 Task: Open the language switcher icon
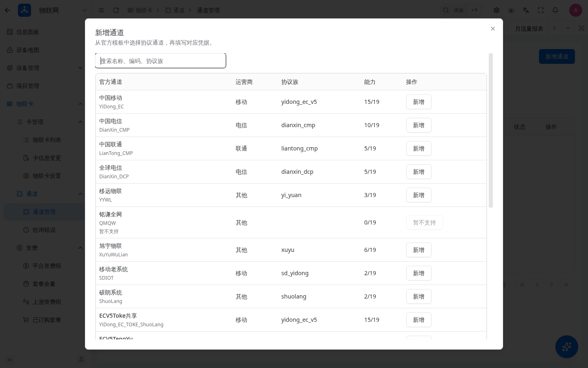(526, 10)
